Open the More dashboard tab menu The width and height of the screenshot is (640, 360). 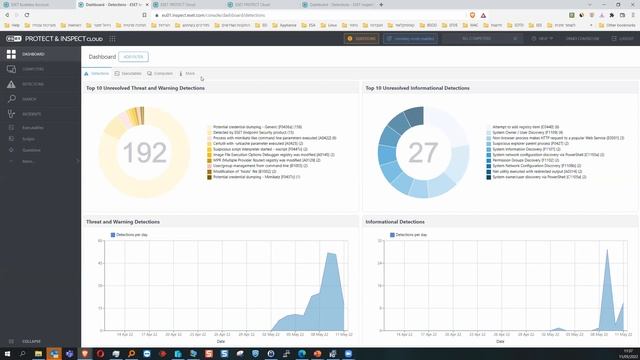(x=187, y=73)
